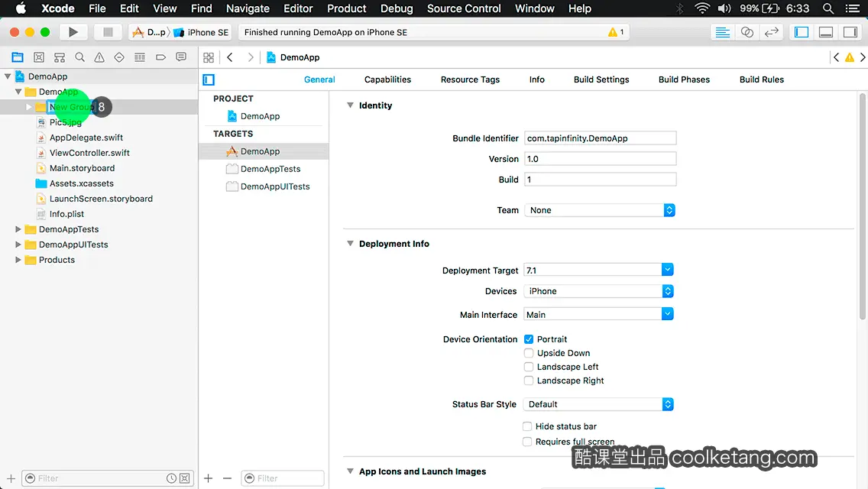Open the Debug navigator
This screenshot has width=868, height=489.
point(140,57)
